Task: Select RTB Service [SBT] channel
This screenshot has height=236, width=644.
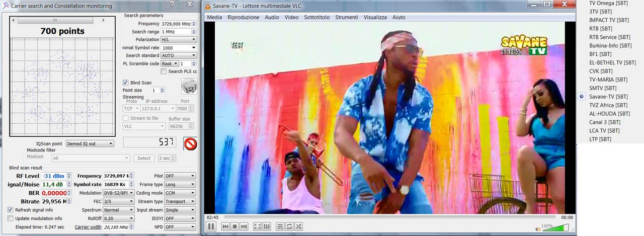Action: click(x=610, y=37)
